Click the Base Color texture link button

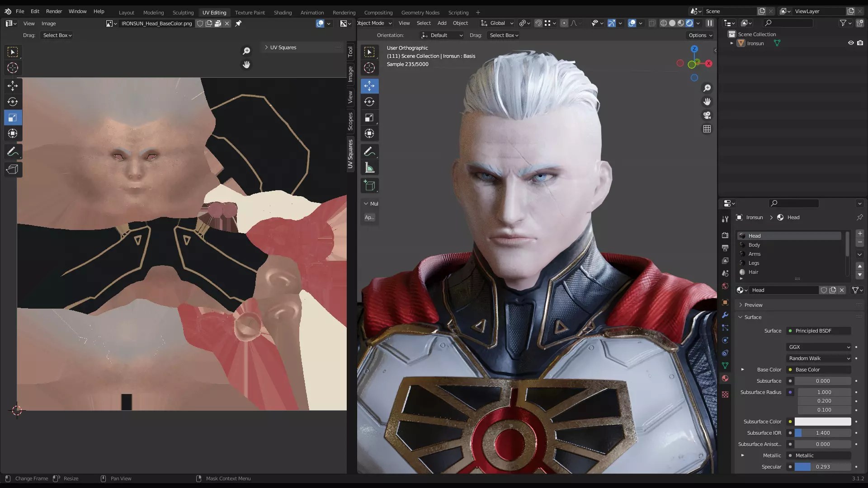(819, 370)
